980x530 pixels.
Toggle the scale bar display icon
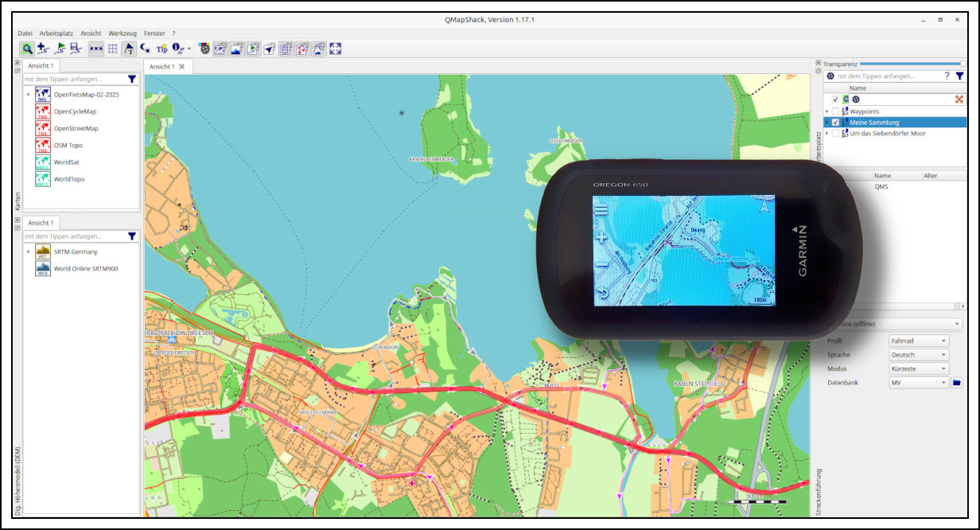tap(96, 49)
